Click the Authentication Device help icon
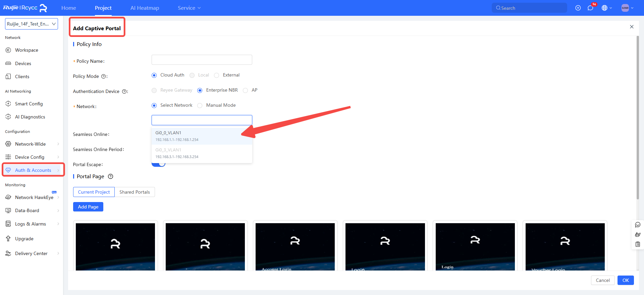Viewport: 644px width, 295px height. [x=124, y=92]
